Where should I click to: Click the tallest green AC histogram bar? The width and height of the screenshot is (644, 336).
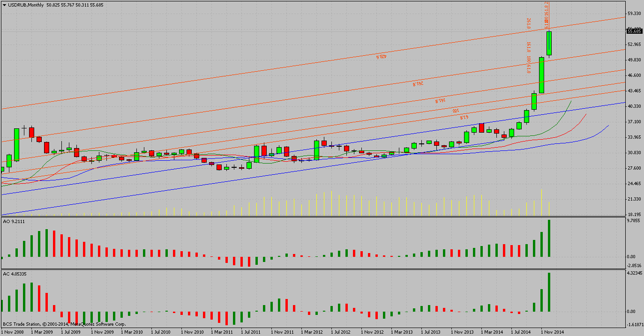pos(549,292)
